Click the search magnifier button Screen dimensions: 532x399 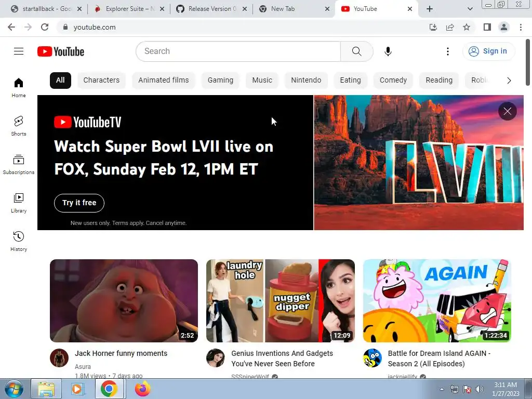[x=356, y=51]
